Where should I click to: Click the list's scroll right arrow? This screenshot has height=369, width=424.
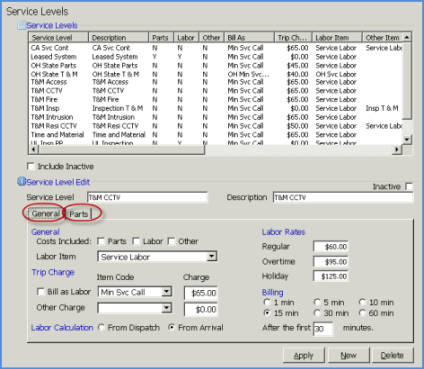pos(396,150)
